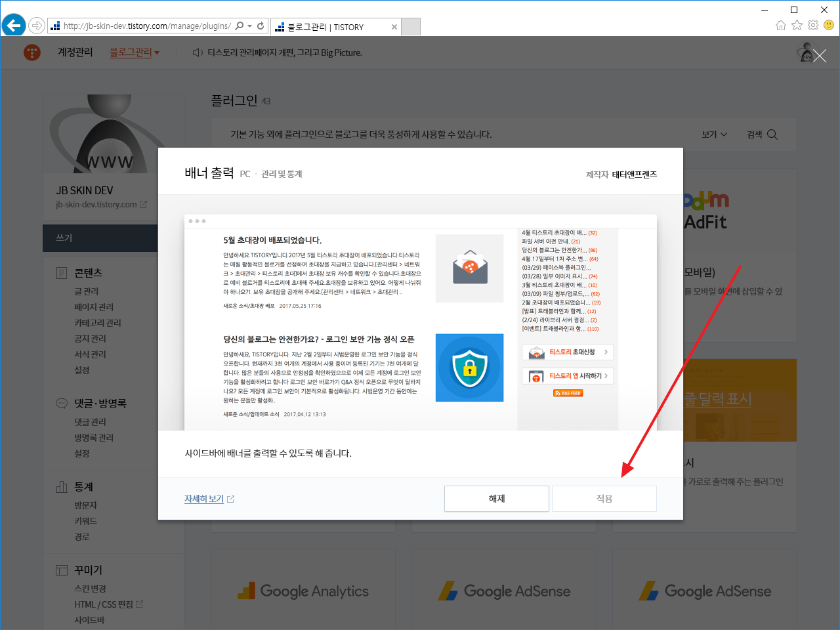Image resolution: width=840 pixels, height=630 pixels.
Task: Click the refresh icon in address bar
Action: click(x=261, y=26)
